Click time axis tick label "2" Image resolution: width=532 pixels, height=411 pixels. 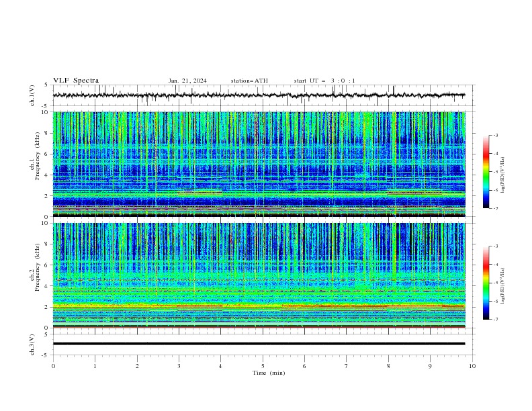[x=137, y=366]
